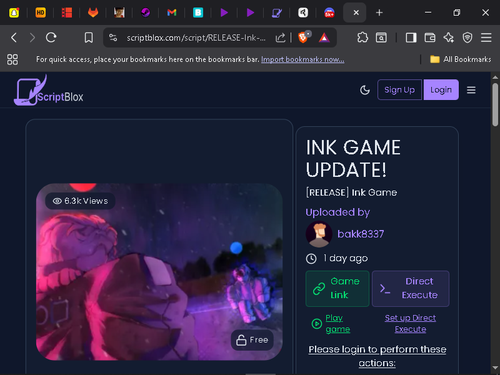Viewport: 500px width, 375px height.
Task: Click the scrollbar up arrow
Action: click(x=495, y=77)
